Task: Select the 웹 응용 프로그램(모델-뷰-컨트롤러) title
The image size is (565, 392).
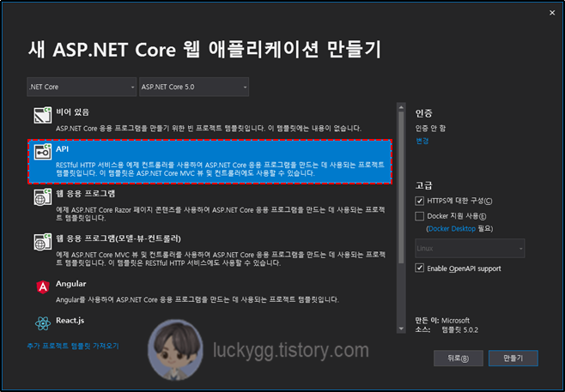Action: click(x=118, y=238)
